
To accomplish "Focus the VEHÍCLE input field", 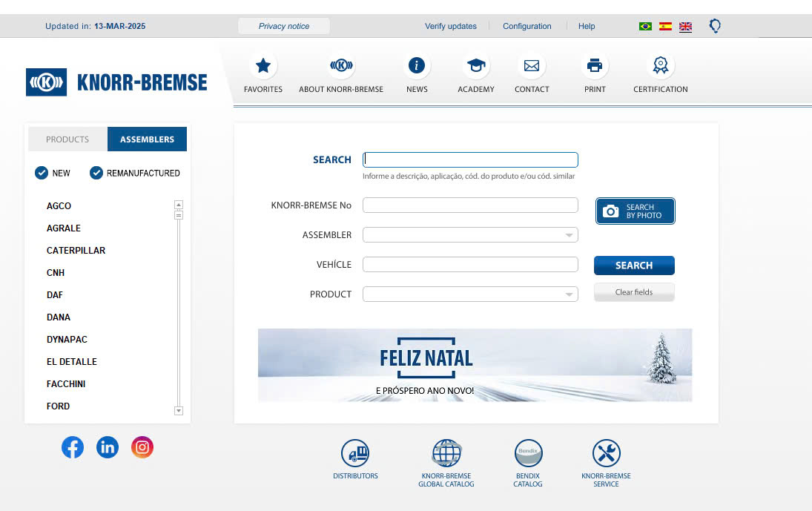I will [470, 265].
